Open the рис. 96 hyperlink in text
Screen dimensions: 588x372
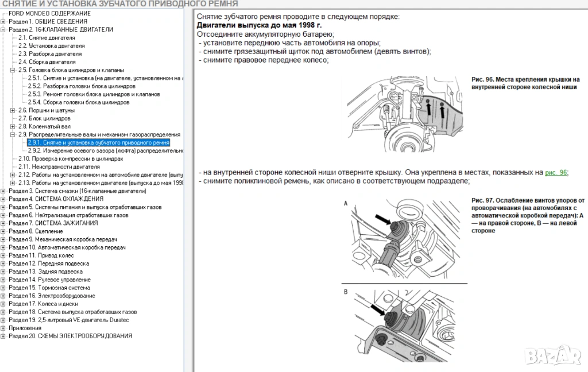pos(555,172)
